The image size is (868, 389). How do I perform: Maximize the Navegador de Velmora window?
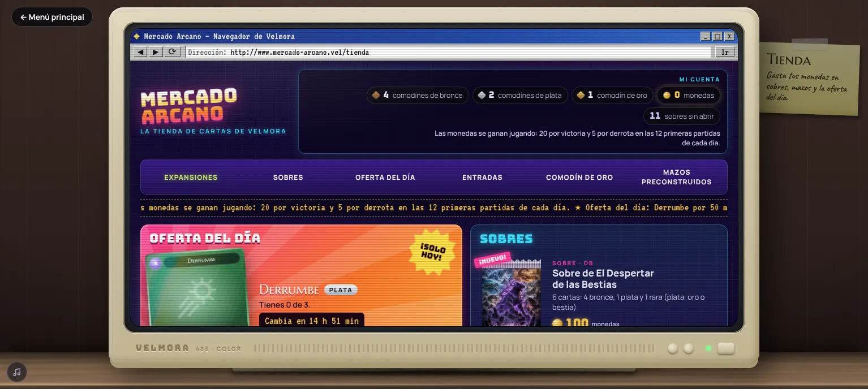pyautogui.click(x=717, y=36)
